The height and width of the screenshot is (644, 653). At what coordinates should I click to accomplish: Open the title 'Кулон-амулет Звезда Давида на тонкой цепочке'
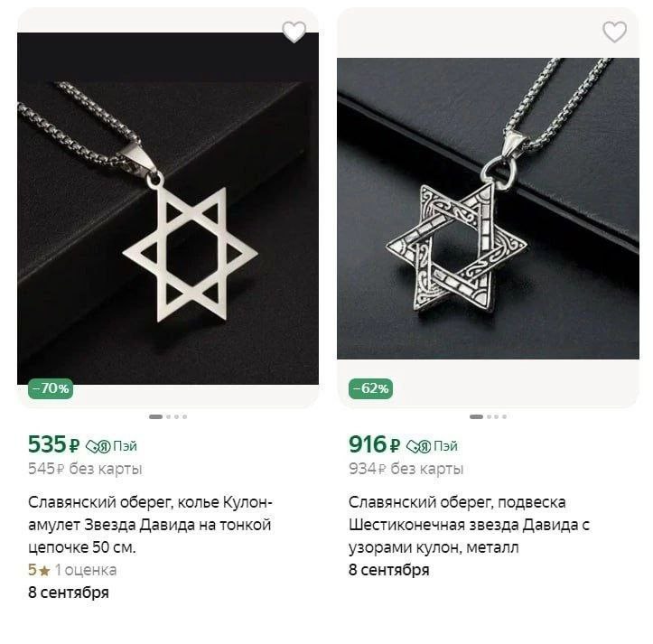(150, 525)
